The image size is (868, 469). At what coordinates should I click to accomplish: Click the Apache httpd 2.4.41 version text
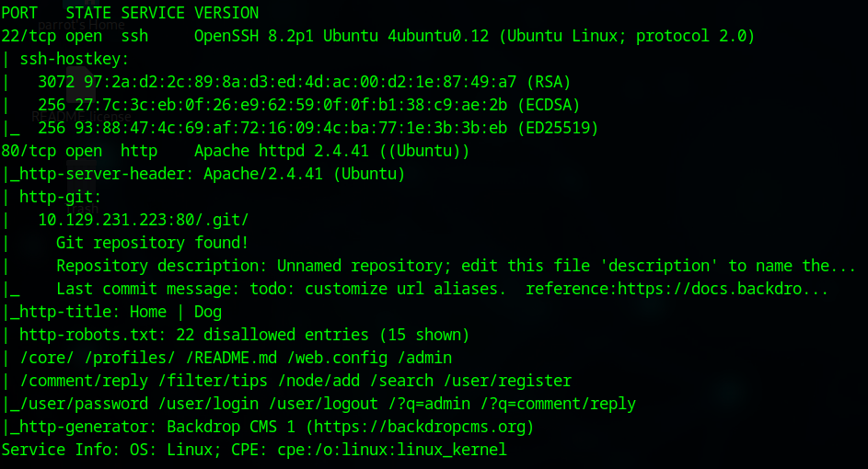[282, 151]
